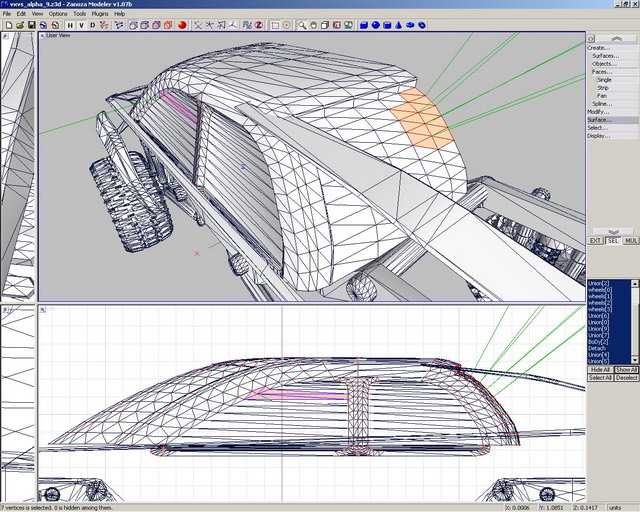Image resolution: width=640 pixels, height=512 pixels.
Task: Click the Save file toolbar icon
Action: 31,25
